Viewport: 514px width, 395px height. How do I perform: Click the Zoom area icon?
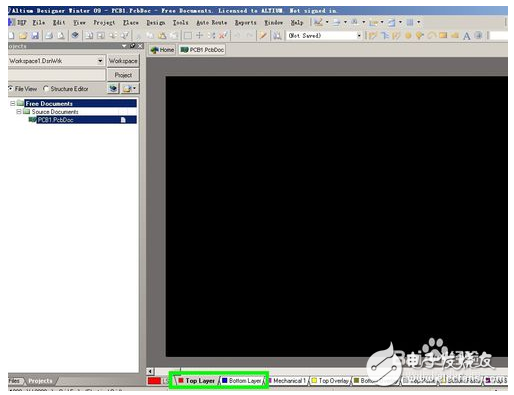click(101, 35)
